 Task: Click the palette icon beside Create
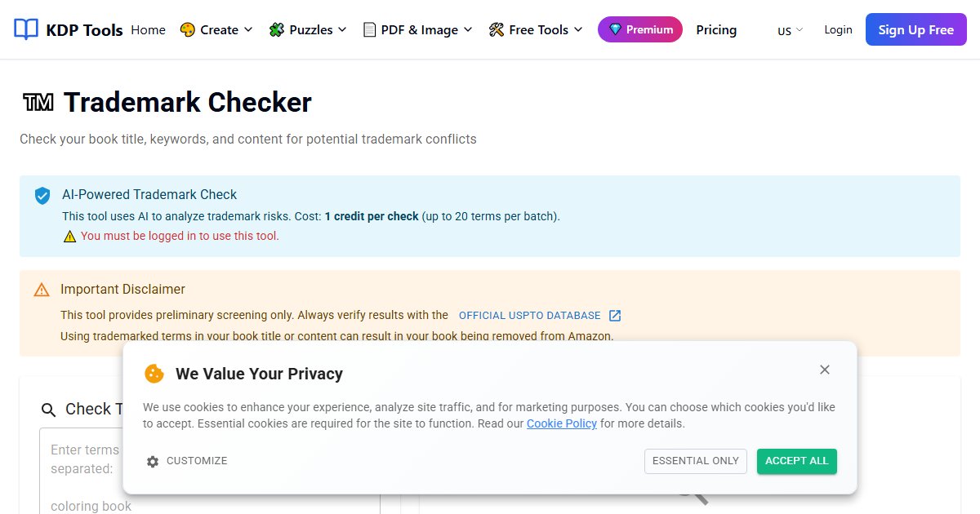(x=188, y=30)
